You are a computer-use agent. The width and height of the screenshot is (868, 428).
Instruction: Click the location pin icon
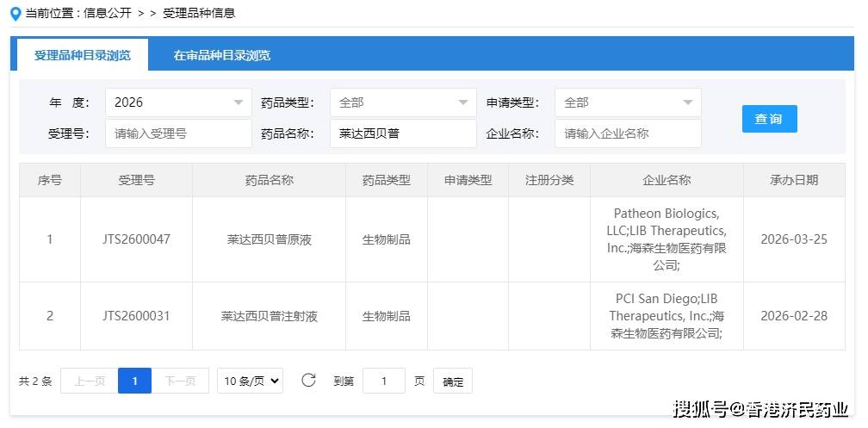(16, 14)
